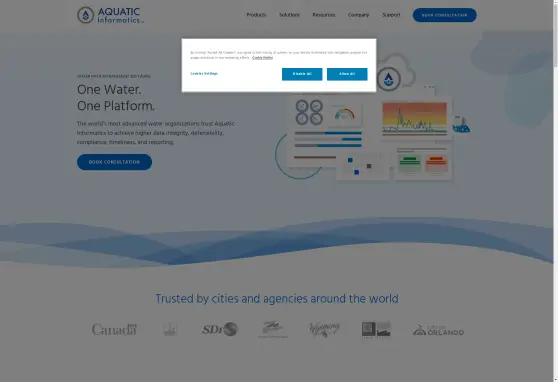
Task: Choose Disable All cookies
Action: [x=302, y=74]
